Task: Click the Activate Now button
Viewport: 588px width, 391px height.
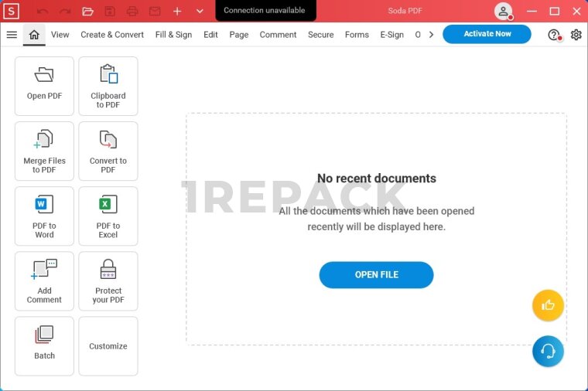Action: pos(487,34)
